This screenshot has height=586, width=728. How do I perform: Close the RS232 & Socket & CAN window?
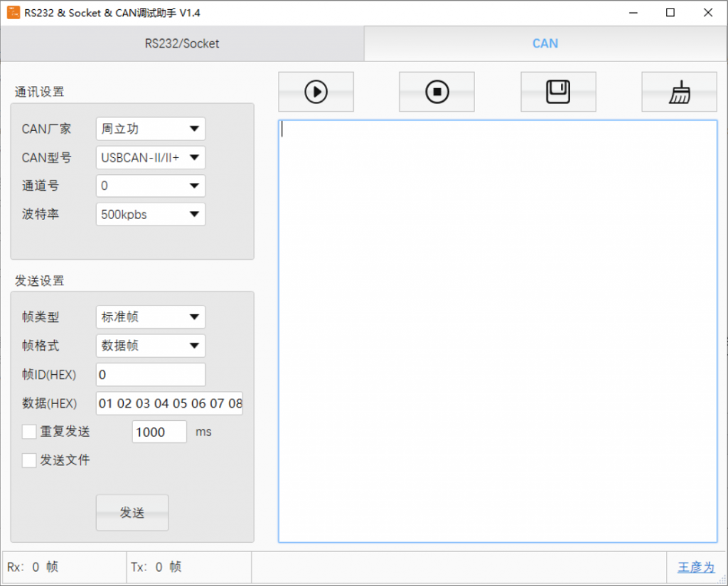tap(707, 13)
